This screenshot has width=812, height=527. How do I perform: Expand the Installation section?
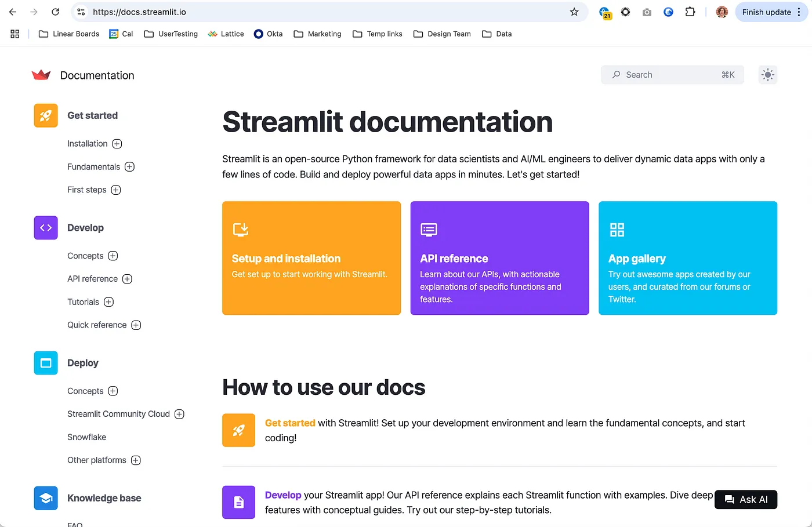pos(117,144)
